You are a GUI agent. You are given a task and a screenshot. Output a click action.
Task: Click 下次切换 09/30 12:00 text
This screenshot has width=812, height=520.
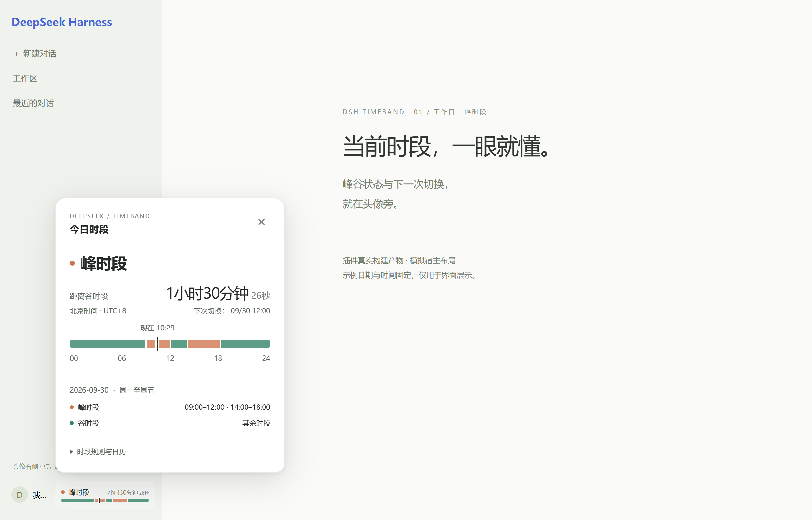pos(232,311)
